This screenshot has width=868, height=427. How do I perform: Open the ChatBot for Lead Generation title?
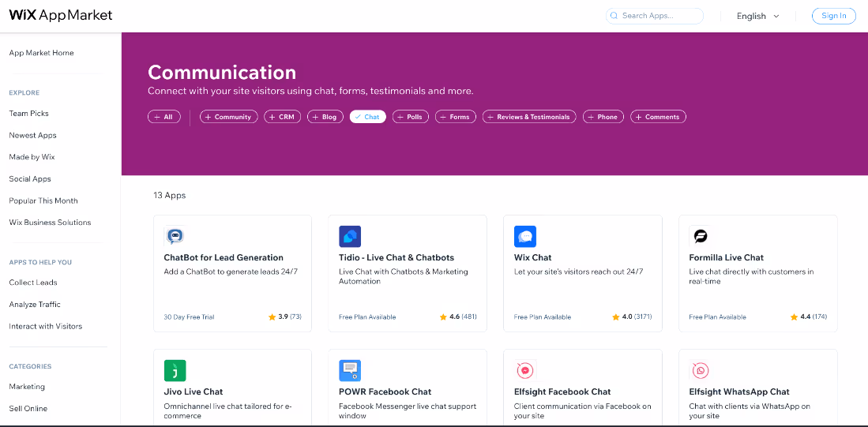tap(224, 257)
